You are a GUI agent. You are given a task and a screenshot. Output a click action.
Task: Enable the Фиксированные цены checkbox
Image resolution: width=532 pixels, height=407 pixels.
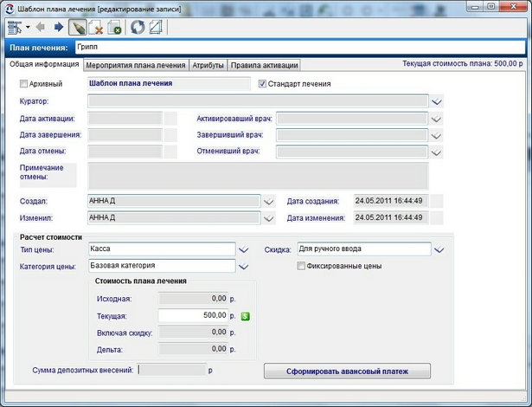pyautogui.click(x=301, y=266)
